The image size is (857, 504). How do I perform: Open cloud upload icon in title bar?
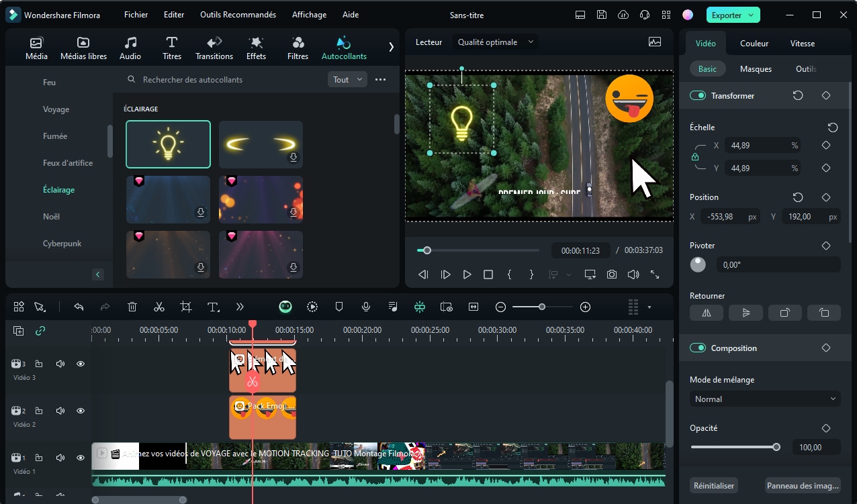(623, 15)
